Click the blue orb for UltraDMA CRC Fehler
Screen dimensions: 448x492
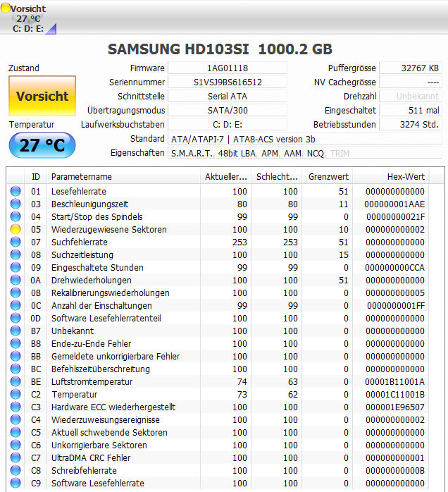coord(15,457)
